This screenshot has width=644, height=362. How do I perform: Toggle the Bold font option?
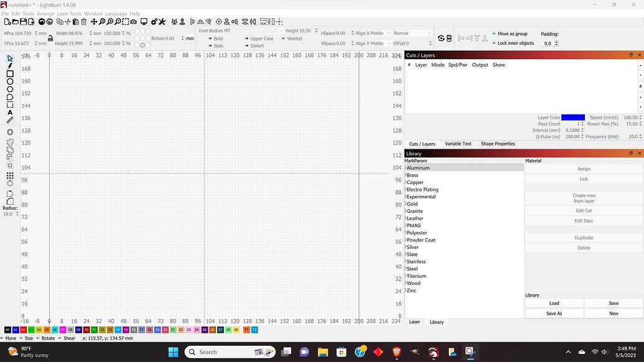point(216,39)
